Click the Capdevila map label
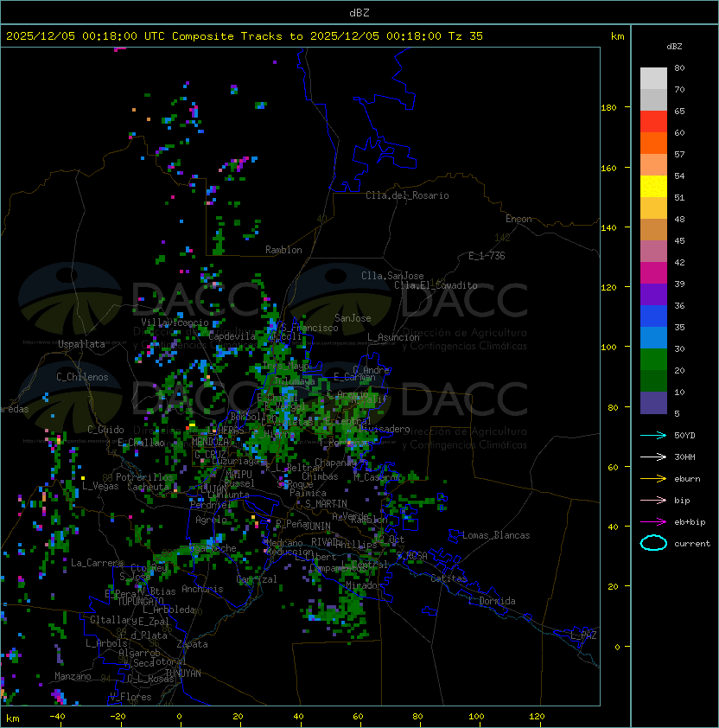The width and height of the screenshot is (719, 728). coord(232,336)
